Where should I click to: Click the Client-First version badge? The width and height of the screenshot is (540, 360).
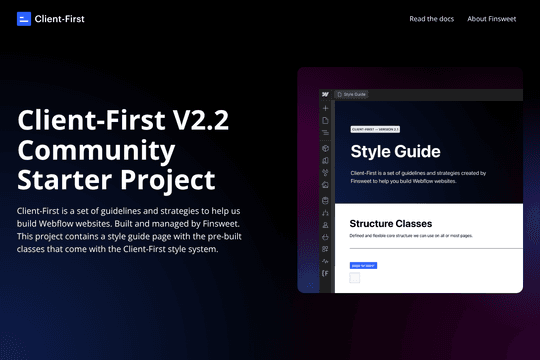pyautogui.click(x=375, y=129)
